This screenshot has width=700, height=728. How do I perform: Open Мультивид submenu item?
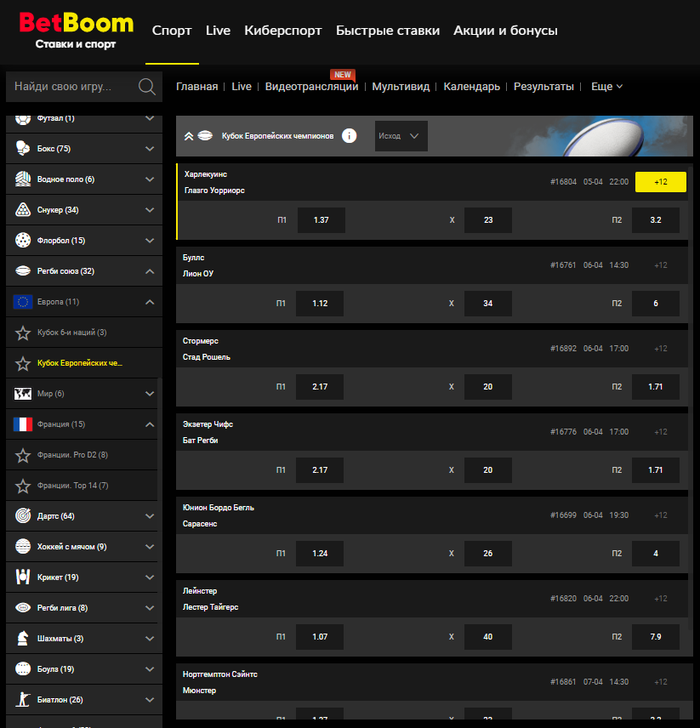point(401,87)
